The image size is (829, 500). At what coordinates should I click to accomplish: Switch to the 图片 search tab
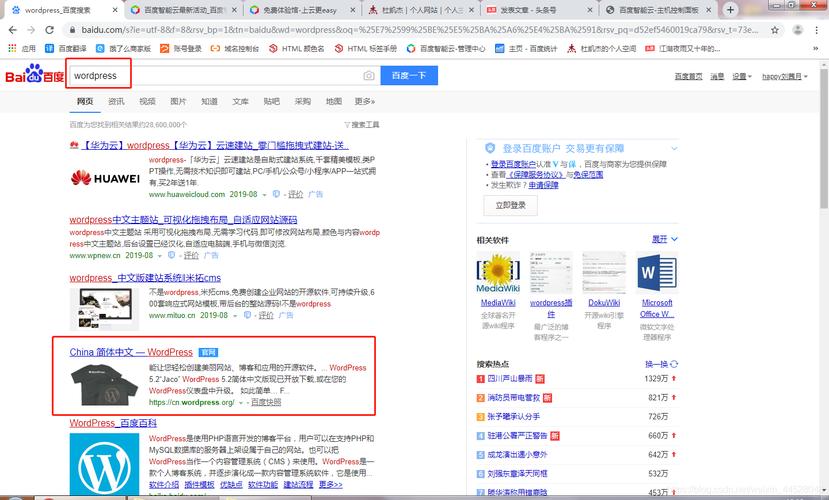(178, 101)
